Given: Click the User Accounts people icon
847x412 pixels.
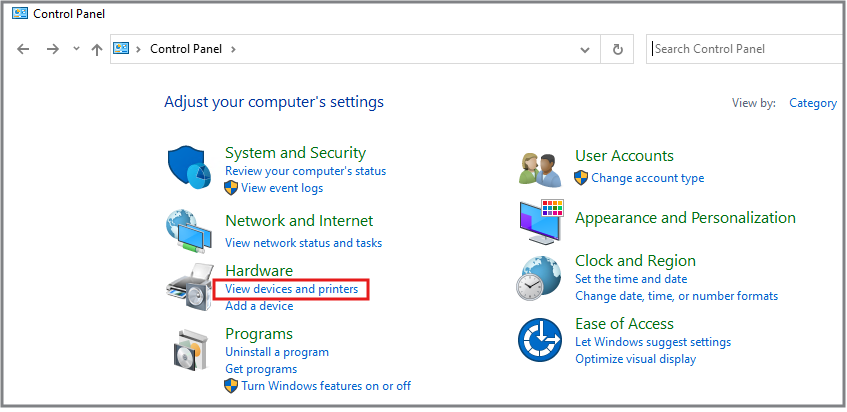Looking at the screenshot, I should pyautogui.click(x=541, y=168).
